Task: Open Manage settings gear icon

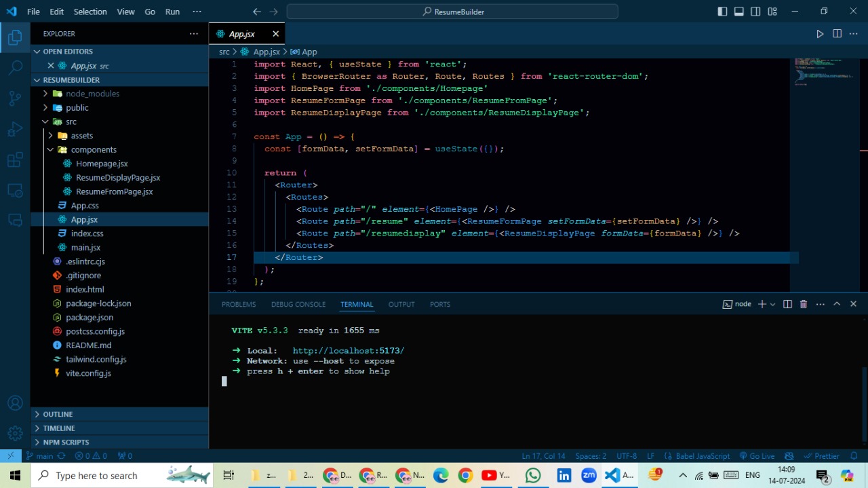Action: 15,433
